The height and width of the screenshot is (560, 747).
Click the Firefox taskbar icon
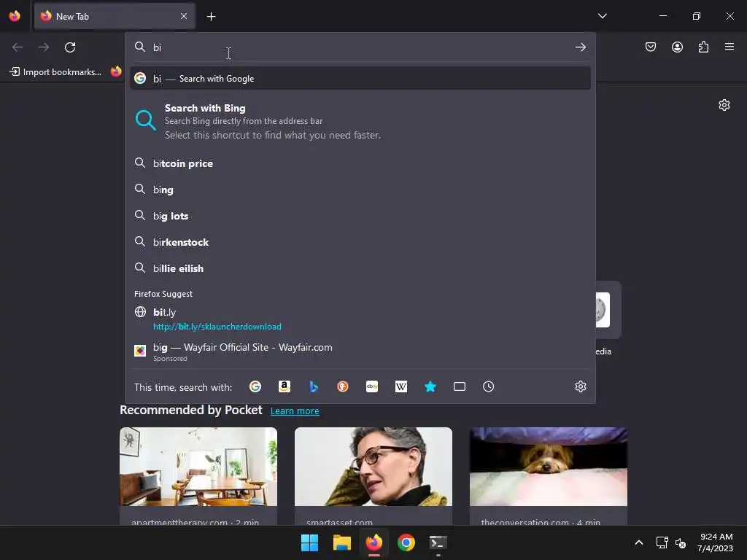(x=374, y=542)
